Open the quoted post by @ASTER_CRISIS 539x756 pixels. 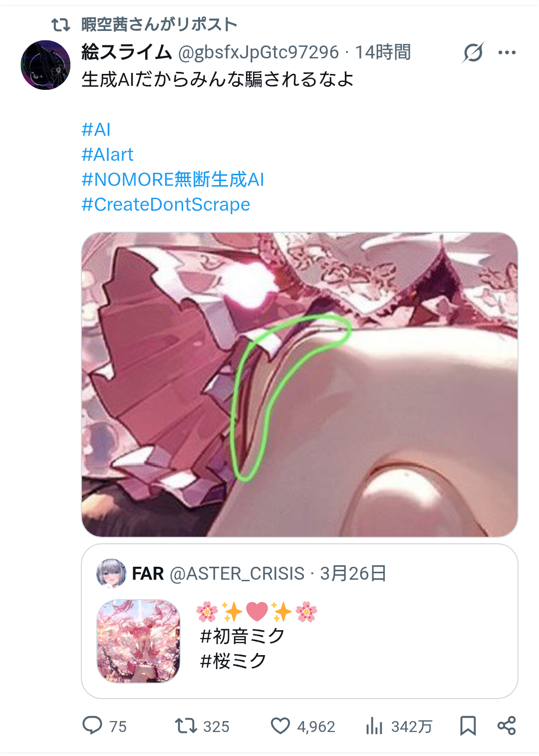pos(299,621)
